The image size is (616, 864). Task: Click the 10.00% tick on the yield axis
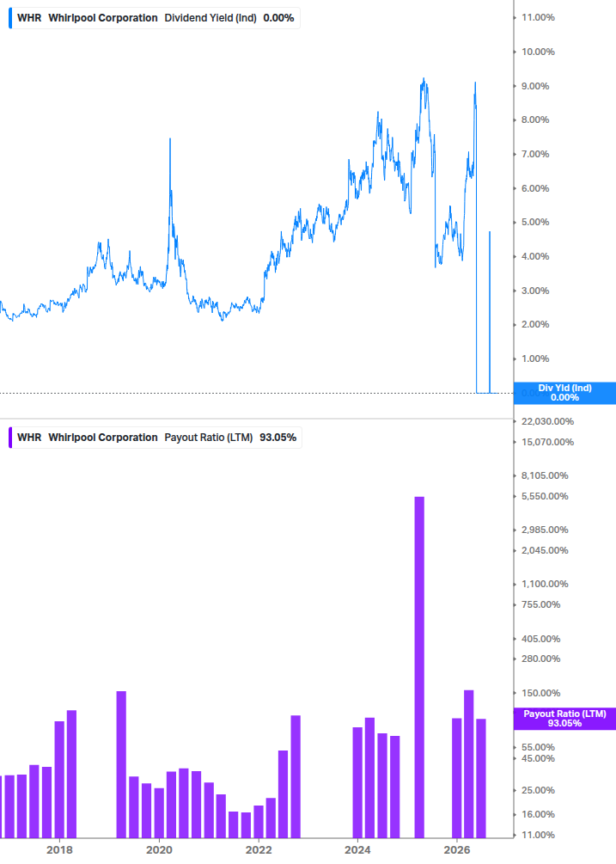pos(538,52)
